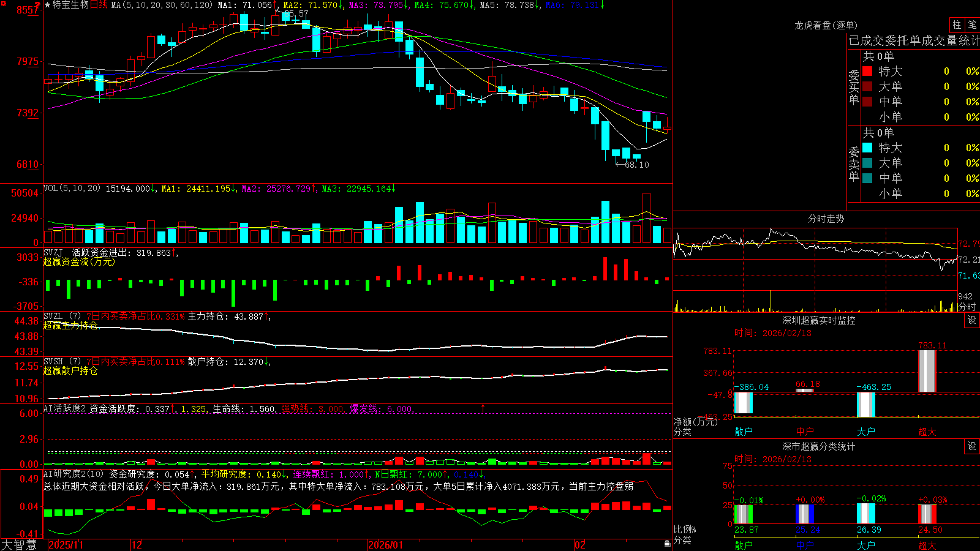Click the red up-arrow marker in AI活跃度 panel
This screenshot has width=980, height=551.
point(483,408)
